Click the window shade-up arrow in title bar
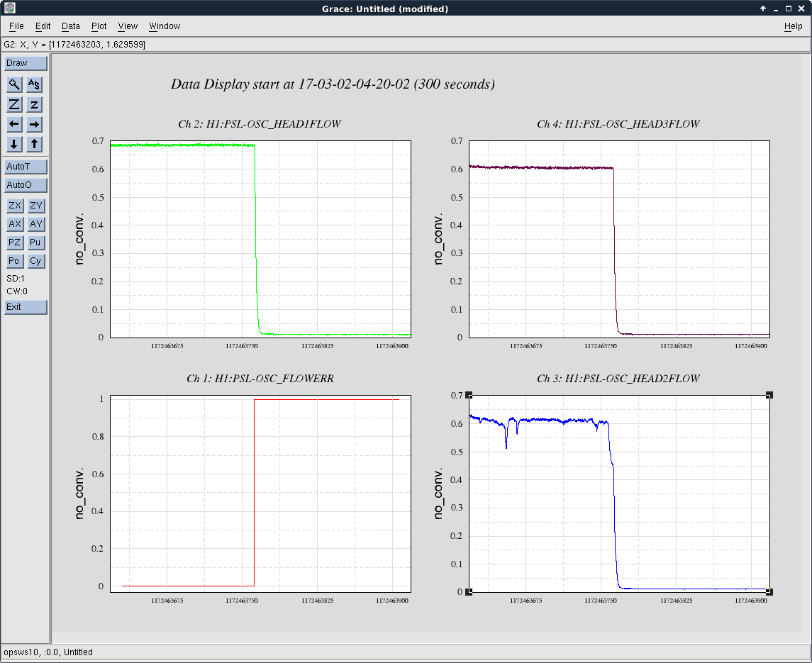 tap(763, 9)
